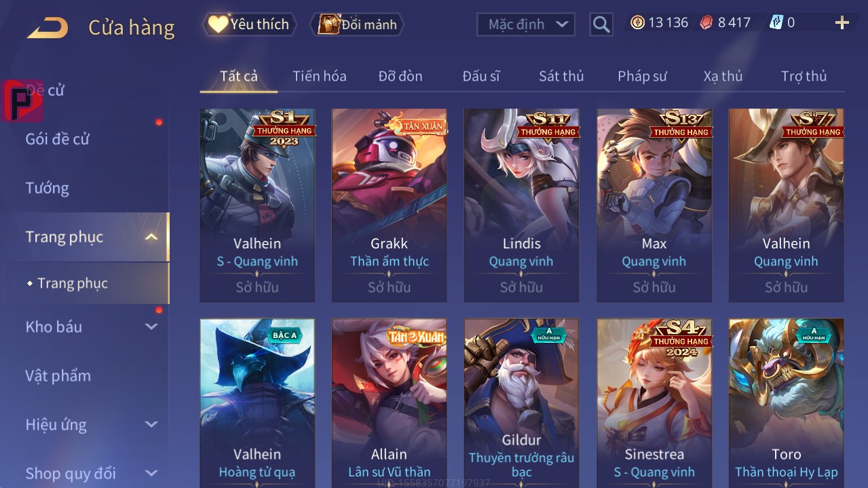Image resolution: width=868 pixels, height=488 pixels.
Task: Open the Mặc định sort dropdown
Action: click(x=526, y=24)
